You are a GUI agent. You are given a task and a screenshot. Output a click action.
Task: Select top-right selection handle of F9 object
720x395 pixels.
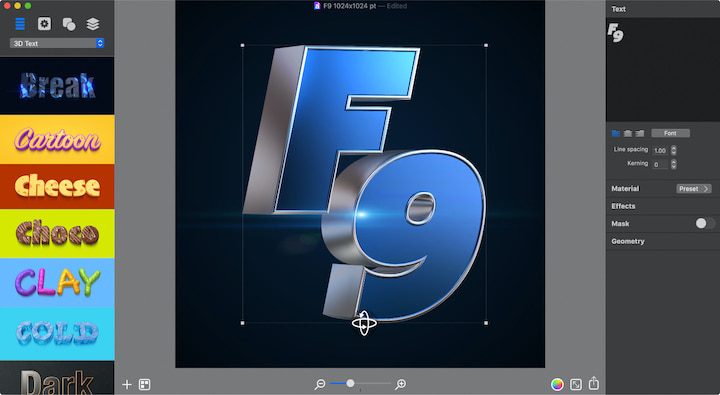(486, 45)
